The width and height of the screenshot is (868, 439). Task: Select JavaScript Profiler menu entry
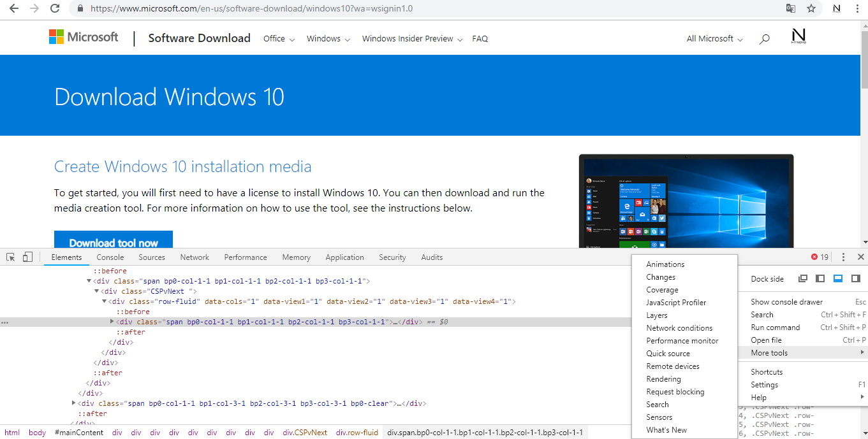click(x=684, y=303)
